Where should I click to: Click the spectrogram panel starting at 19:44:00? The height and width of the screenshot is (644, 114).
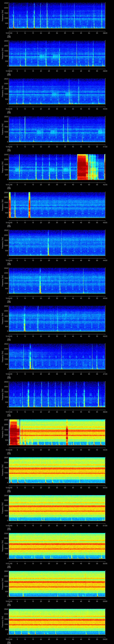[x=57, y=280]
